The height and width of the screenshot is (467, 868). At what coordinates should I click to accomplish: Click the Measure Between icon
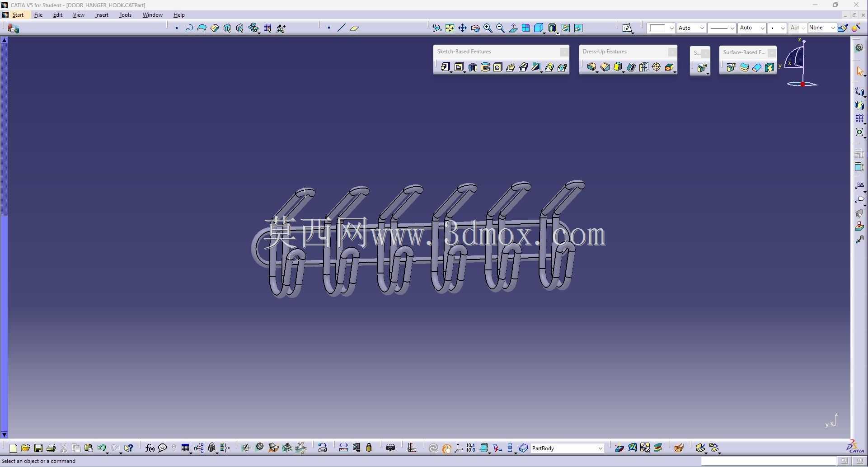coord(343,448)
